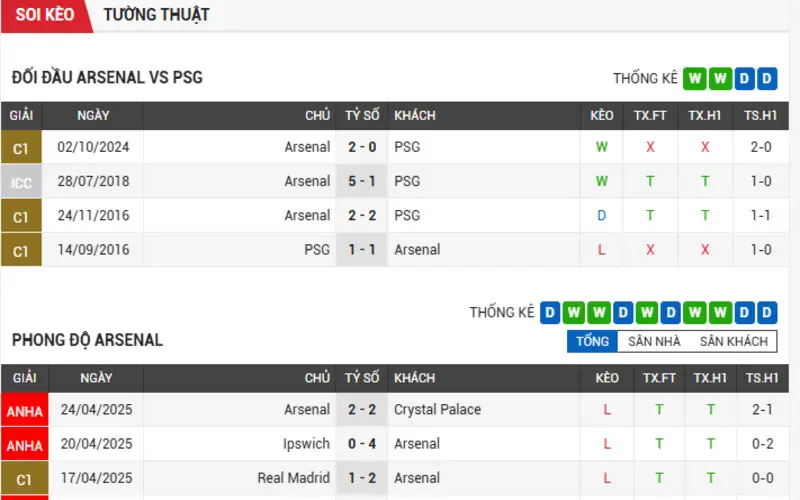800x500 pixels.
Task: Click first green W badge in head-to-head stats
Action: click(x=695, y=79)
